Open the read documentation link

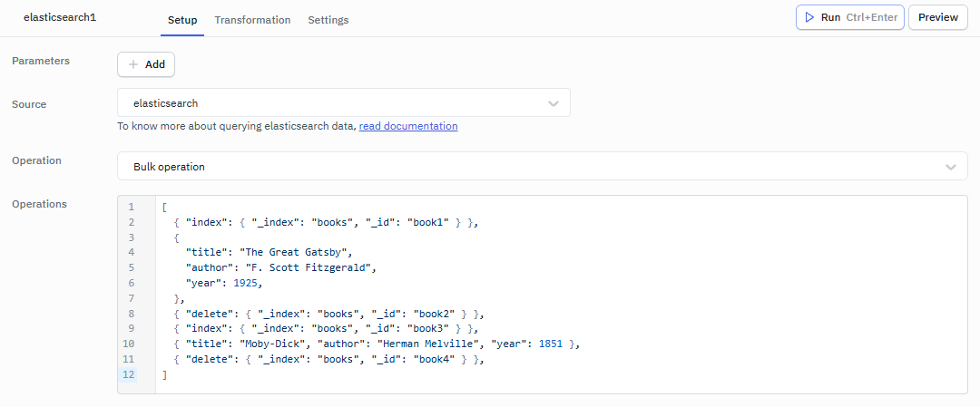click(x=408, y=126)
